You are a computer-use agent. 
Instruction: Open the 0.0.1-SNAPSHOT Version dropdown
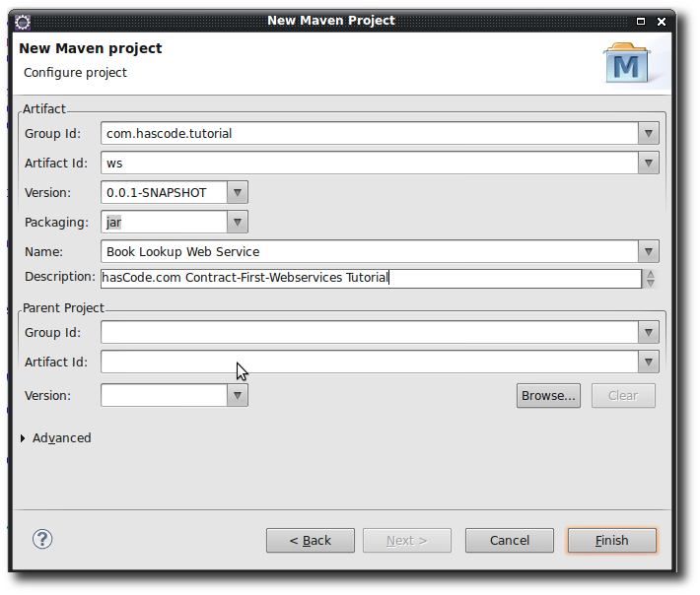pyautogui.click(x=238, y=192)
